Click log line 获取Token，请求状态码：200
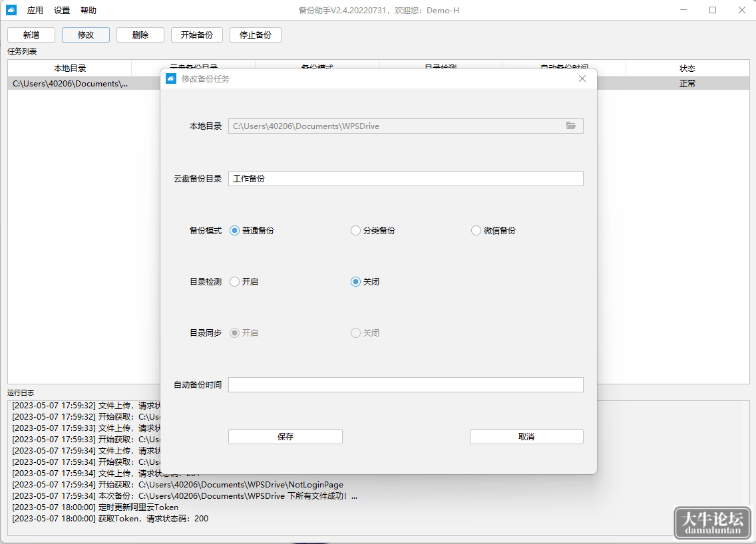 [110, 519]
